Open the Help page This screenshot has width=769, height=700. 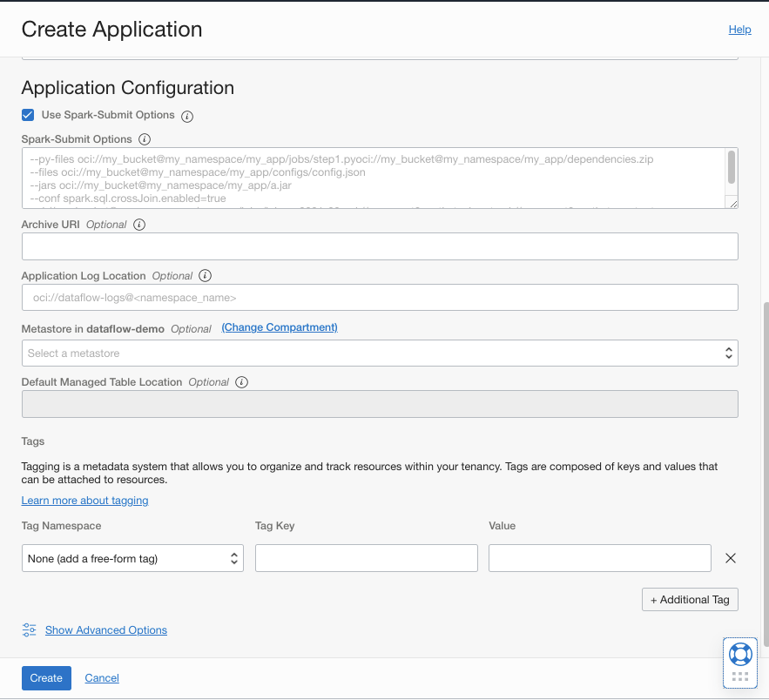(739, 29)
